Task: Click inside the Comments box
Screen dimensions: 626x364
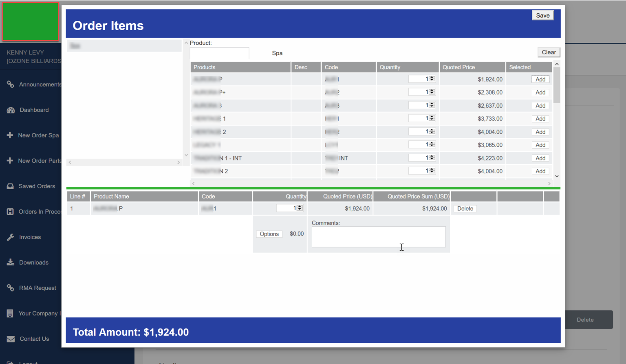Action: pyautogui.click(x=378, y=236)
